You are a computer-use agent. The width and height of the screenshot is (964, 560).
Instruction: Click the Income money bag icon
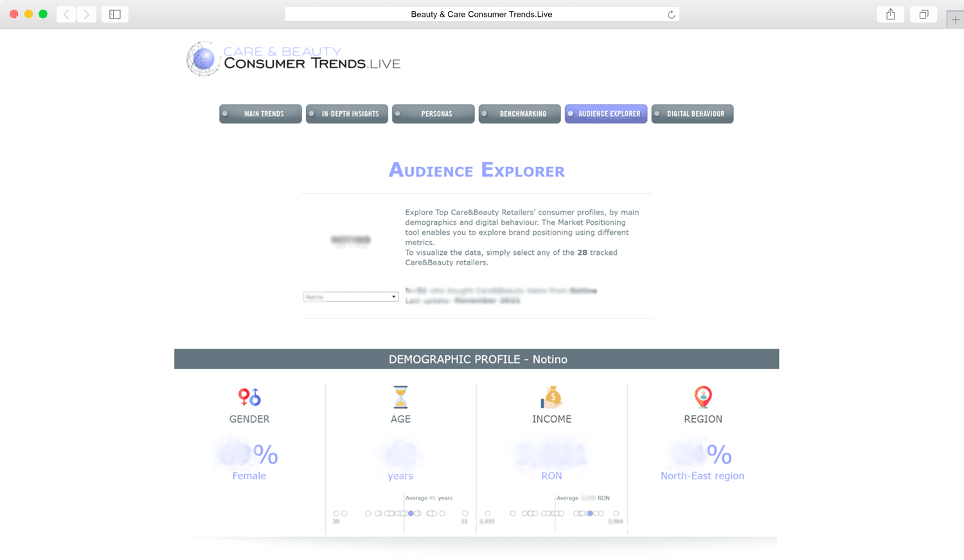point(551,397)
